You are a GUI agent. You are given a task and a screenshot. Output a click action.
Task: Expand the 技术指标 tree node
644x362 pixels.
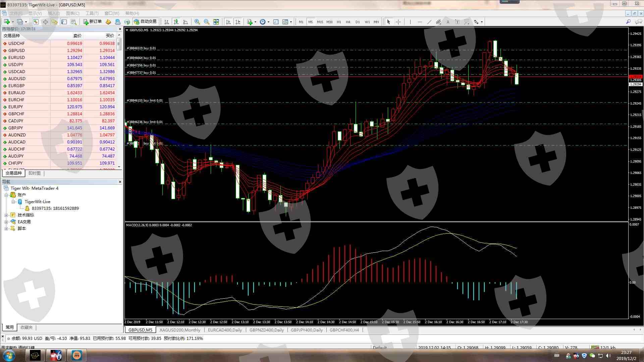click(6, 215)
